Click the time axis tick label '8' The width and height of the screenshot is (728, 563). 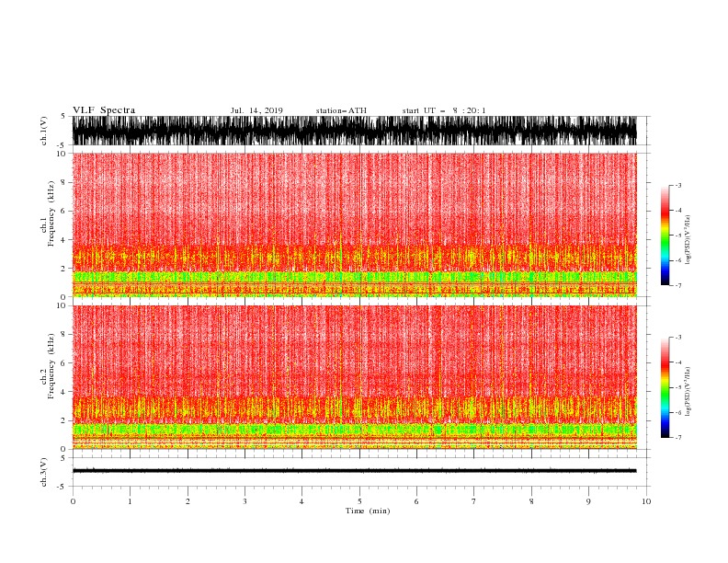(531, 501)
